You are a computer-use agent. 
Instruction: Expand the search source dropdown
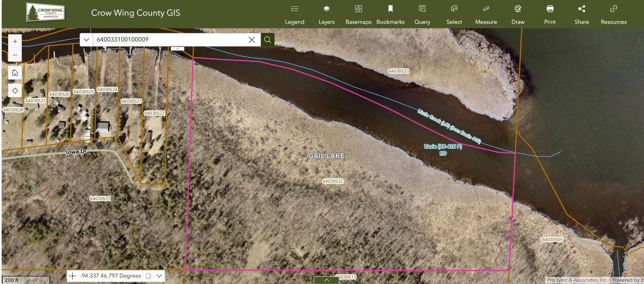point(86,40)
